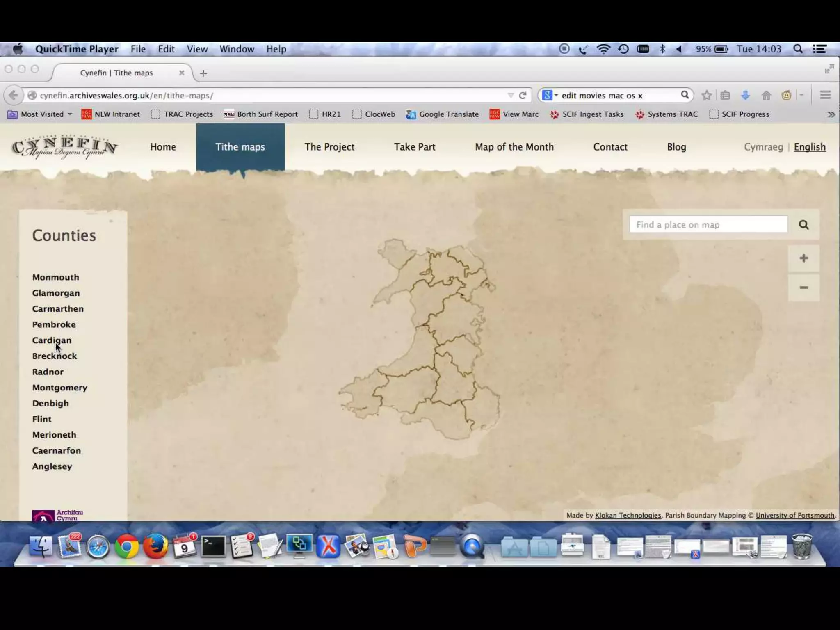Go to the browser home icon
Screen dimensions: 840x630
(766, 96)
